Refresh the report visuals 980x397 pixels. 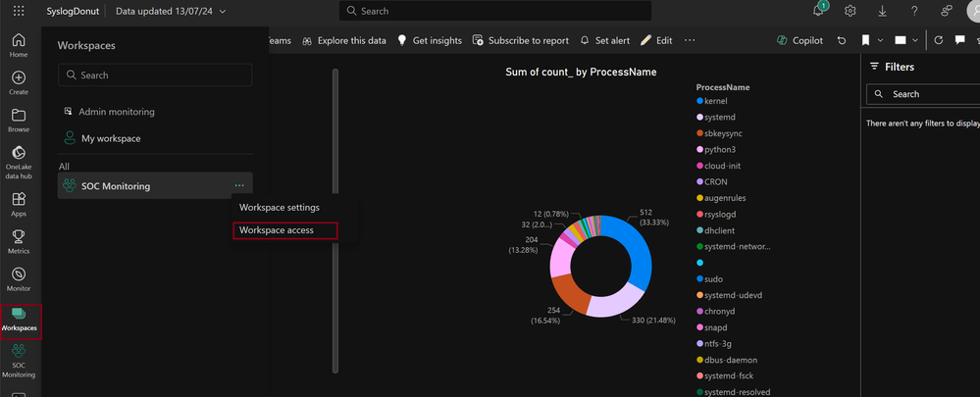point(938,40)
